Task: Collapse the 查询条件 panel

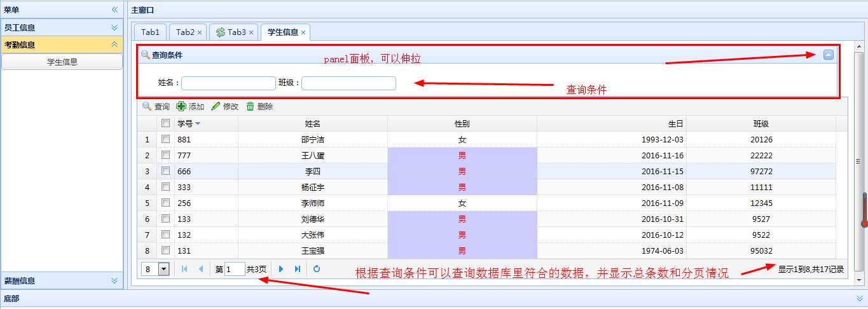Action: tap(828, 55)
